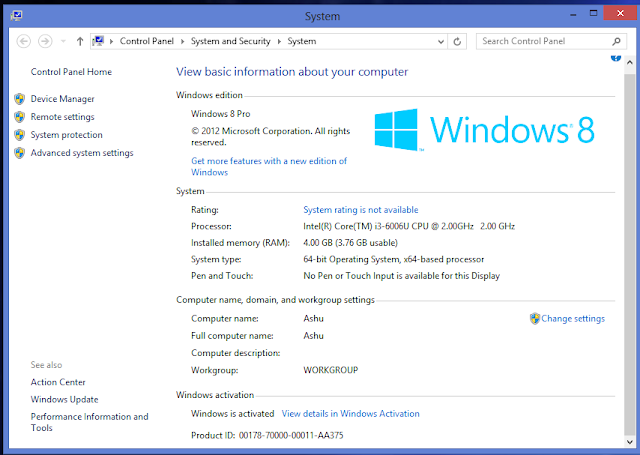This screenshot has height=455, width=640.
Task: Open Change settings link
Action: pyautogui.click(x=573, y=319)
